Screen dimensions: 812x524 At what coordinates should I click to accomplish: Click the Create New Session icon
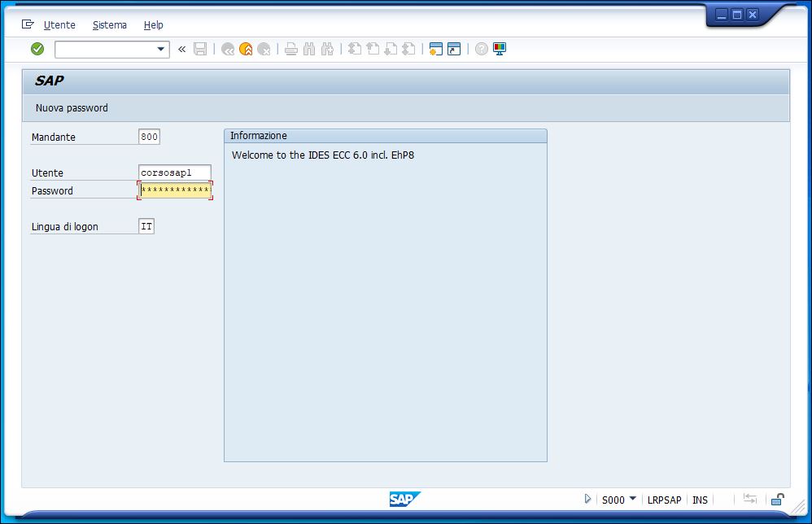pos(435,49)
